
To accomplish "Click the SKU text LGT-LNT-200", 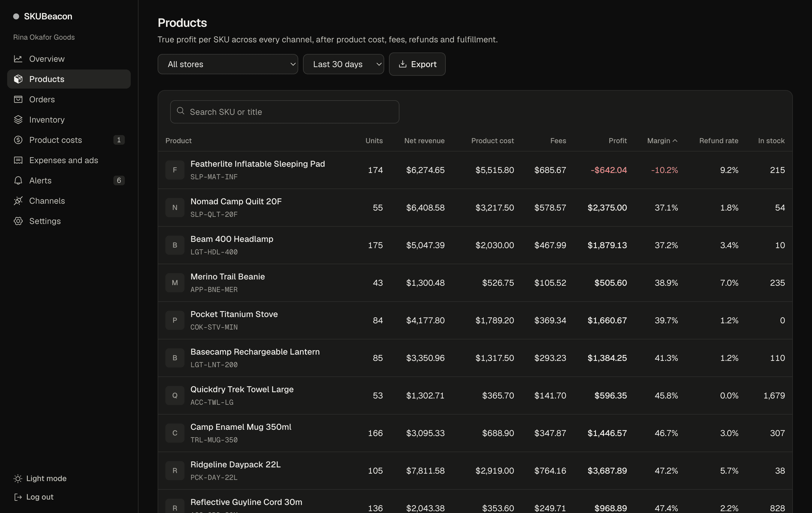I will pos(214,365).
